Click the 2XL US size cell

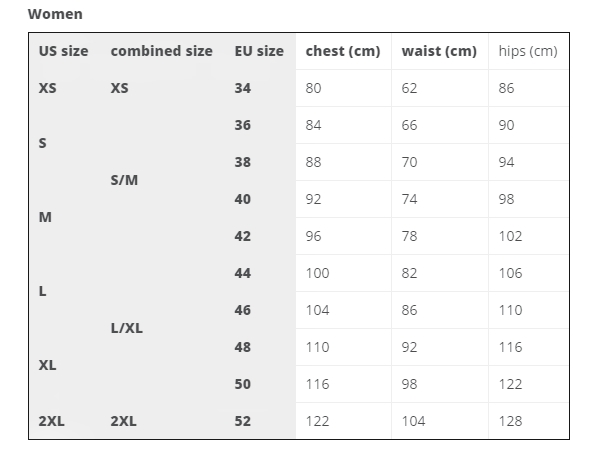[x=51, y=421]
